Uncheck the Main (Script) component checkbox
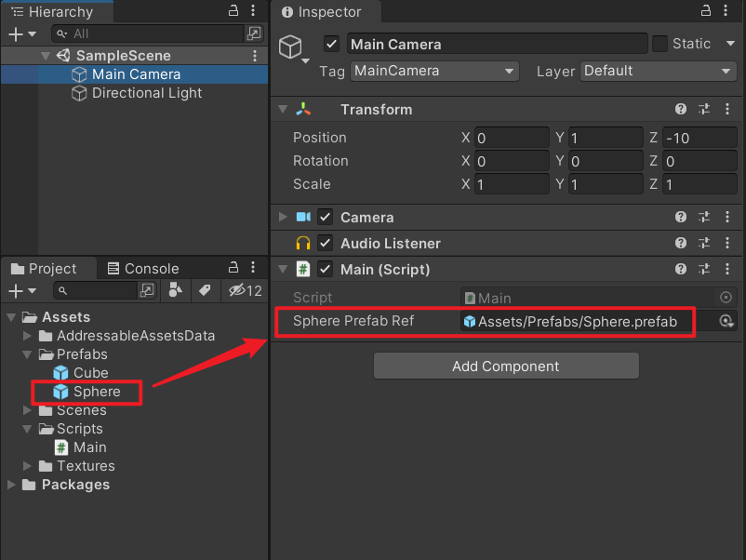 coord(325,270)
